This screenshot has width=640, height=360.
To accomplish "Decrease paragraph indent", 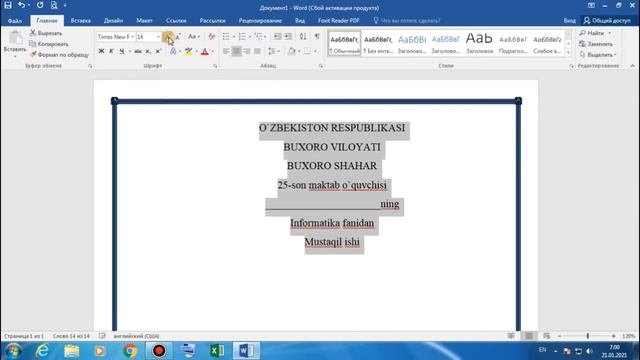I will point(278,37).
